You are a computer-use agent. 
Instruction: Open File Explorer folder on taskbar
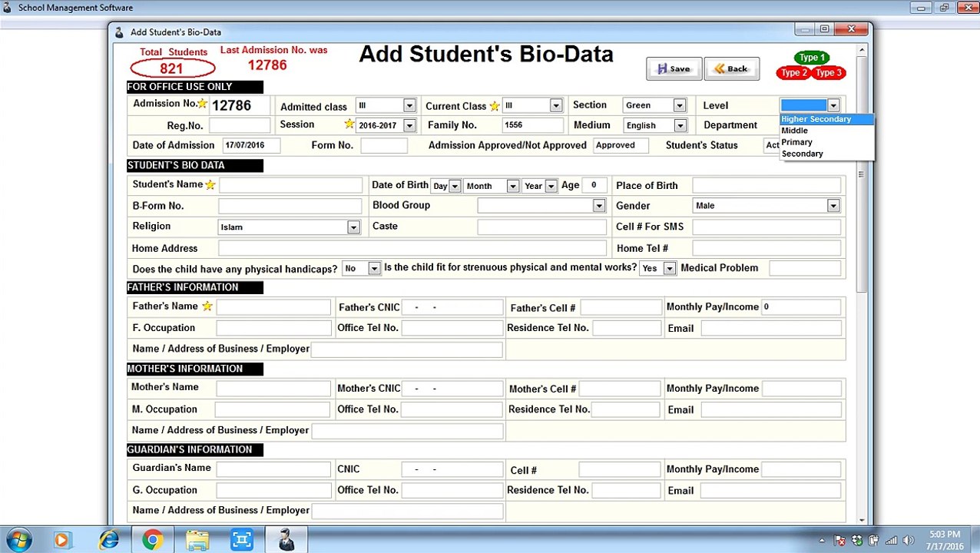pos(197,540)
